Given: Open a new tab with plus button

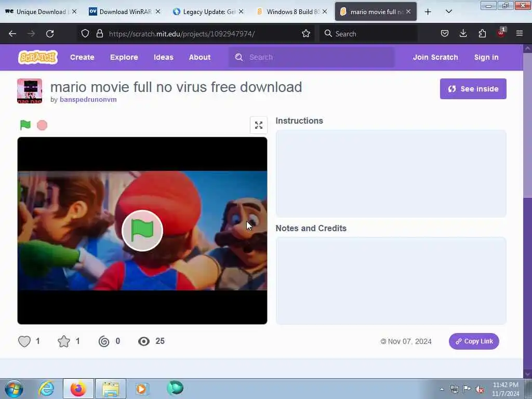Looking at the screenshot, I should click(x=428, y=12).
